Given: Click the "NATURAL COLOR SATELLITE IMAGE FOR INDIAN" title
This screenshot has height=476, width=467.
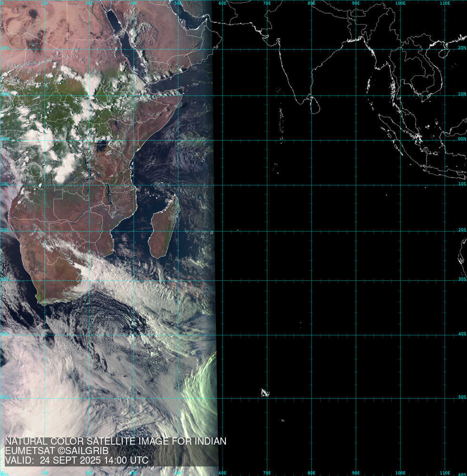Looking at the screenshot, I should pyautogui.click(x=115, y=441).
